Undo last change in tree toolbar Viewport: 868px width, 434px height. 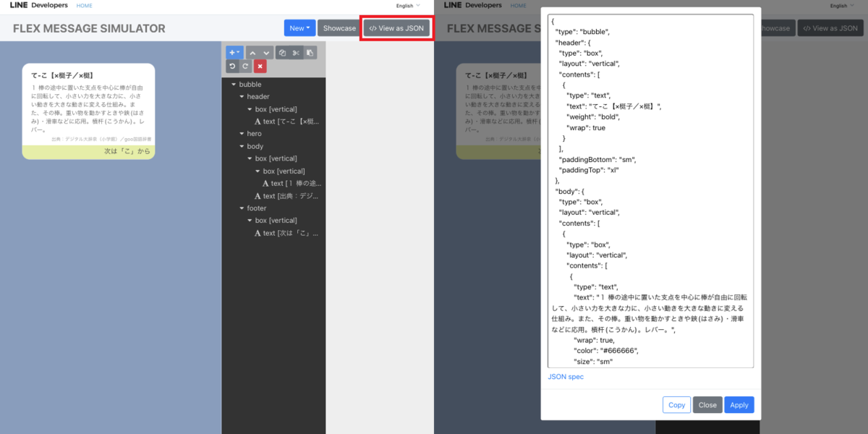(x=232, y=66)
